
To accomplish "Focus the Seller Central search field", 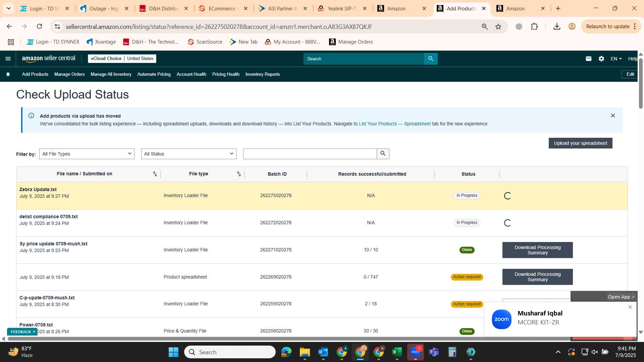I will click(x=364, y=59).
